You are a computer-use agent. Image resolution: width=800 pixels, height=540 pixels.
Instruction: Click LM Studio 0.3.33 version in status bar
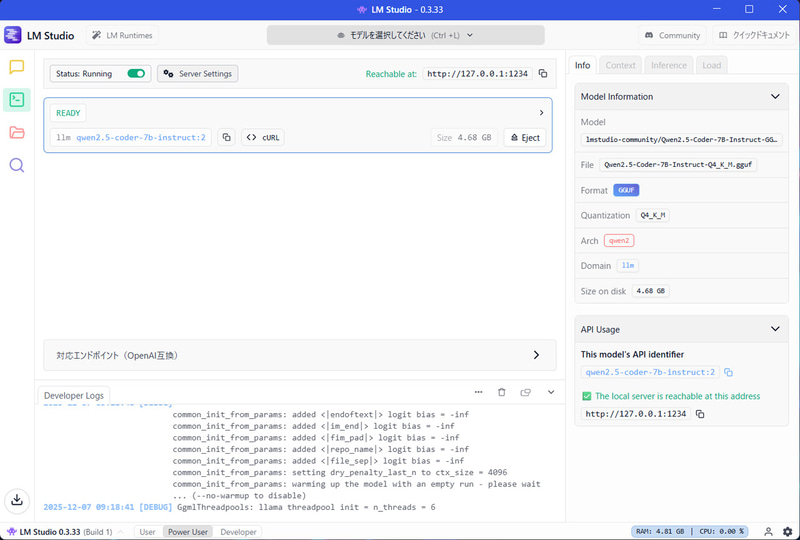[50, 532]
